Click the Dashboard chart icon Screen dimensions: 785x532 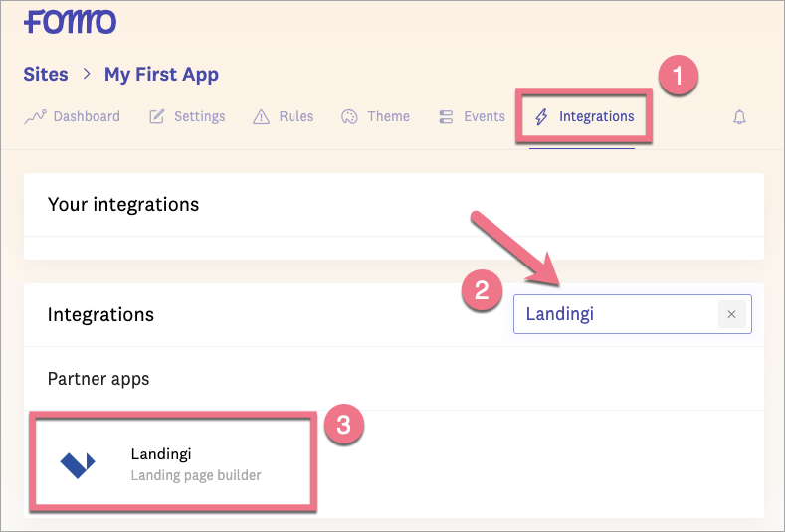point(36,117)
